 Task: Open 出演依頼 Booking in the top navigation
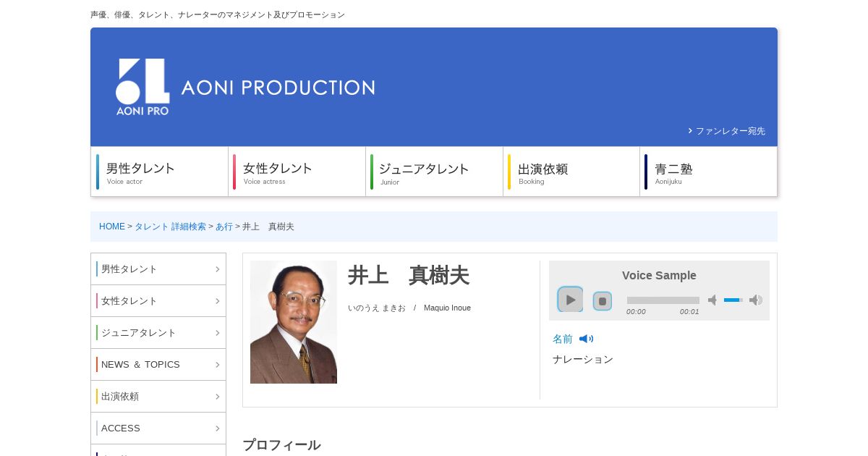[571, 172]
